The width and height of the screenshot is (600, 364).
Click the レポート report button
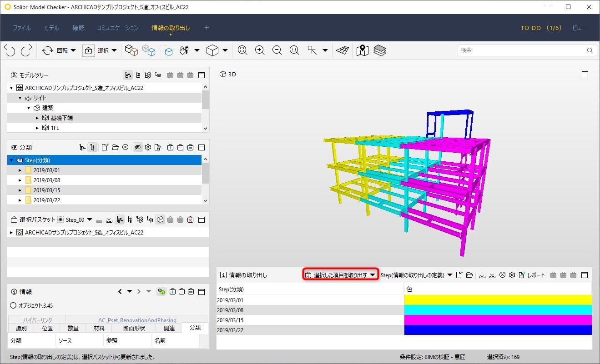532,275
